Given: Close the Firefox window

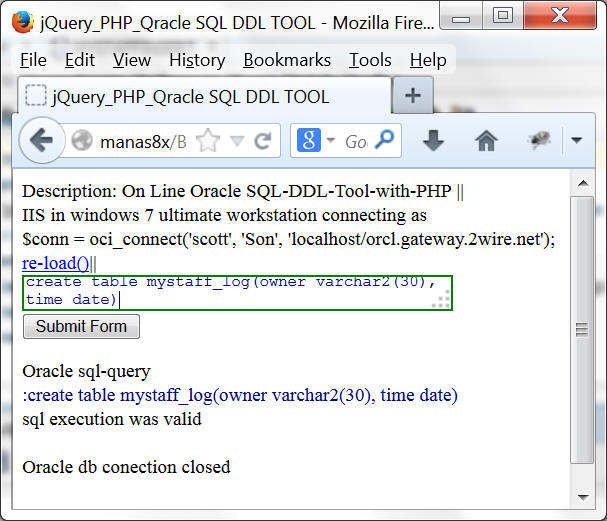Looking at the screenshot, I should click(x=560, y=16).
